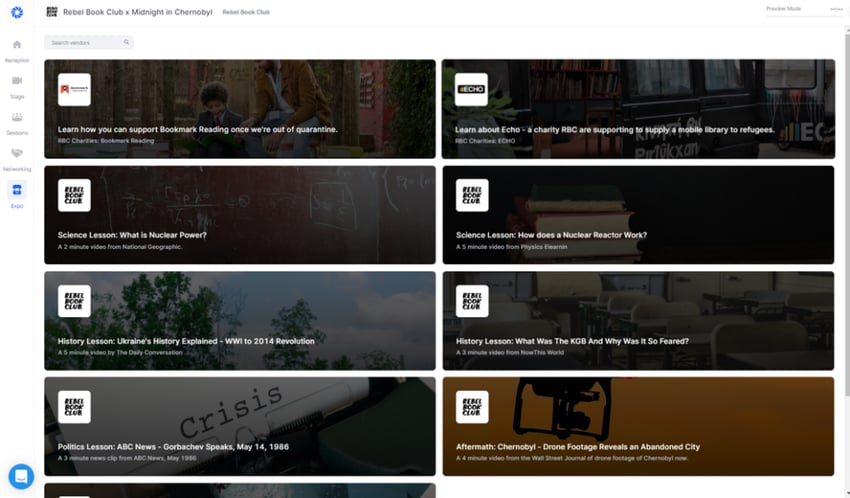
Task: Open the KGB history lesson card
Action: tap(638, 321)
